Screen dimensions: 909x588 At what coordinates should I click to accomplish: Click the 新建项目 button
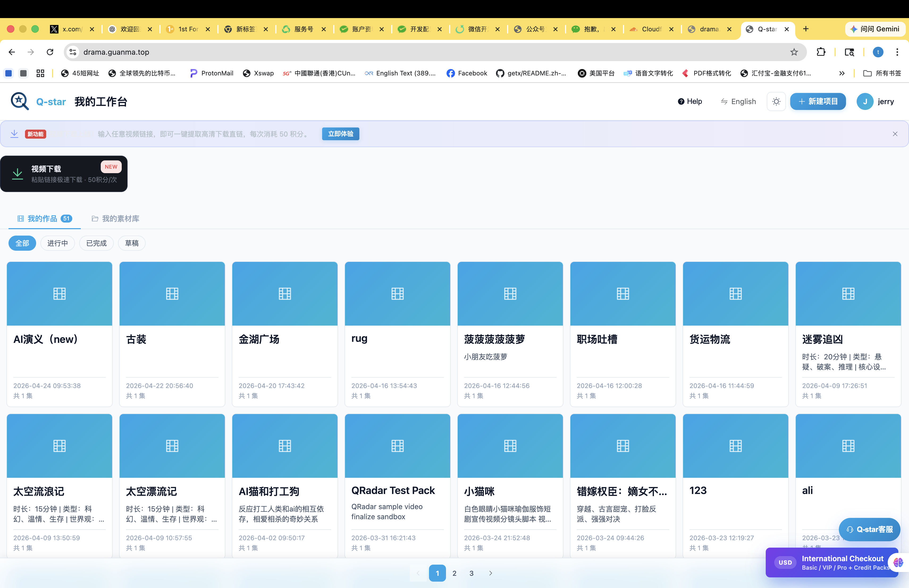coord(818,101)
